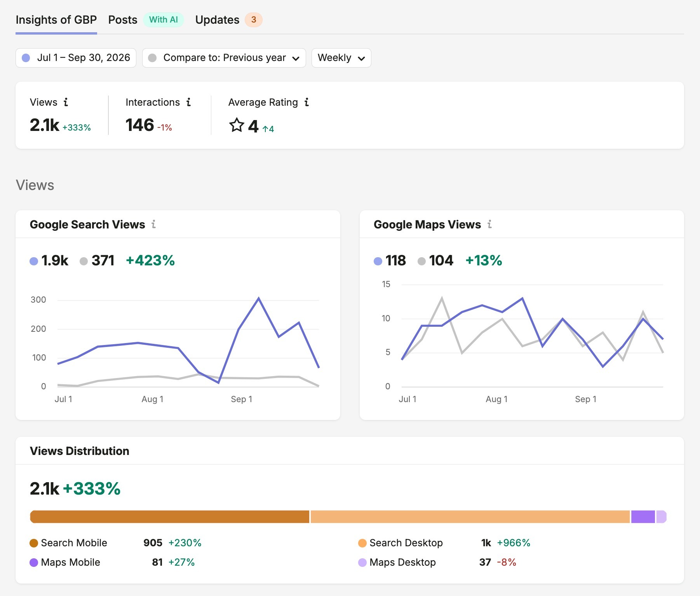
Task: Click the Search Desktop segment of distribution bar
Action: point(470,517)
